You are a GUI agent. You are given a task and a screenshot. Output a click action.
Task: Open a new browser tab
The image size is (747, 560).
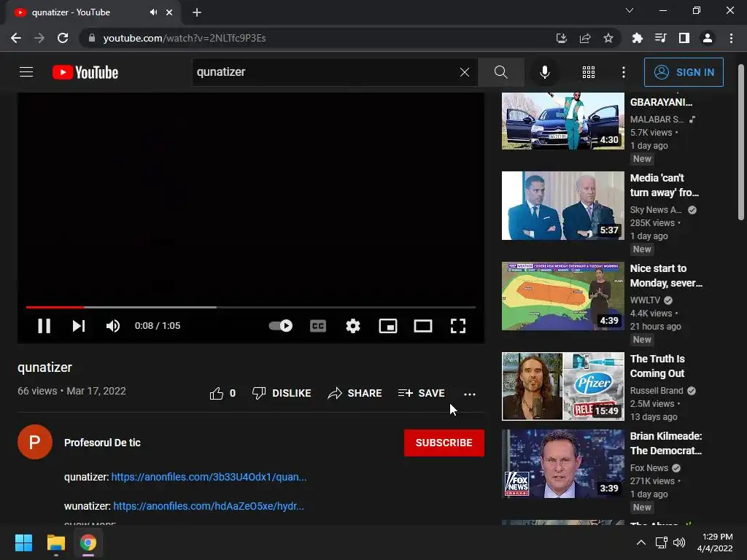(197, 12)
